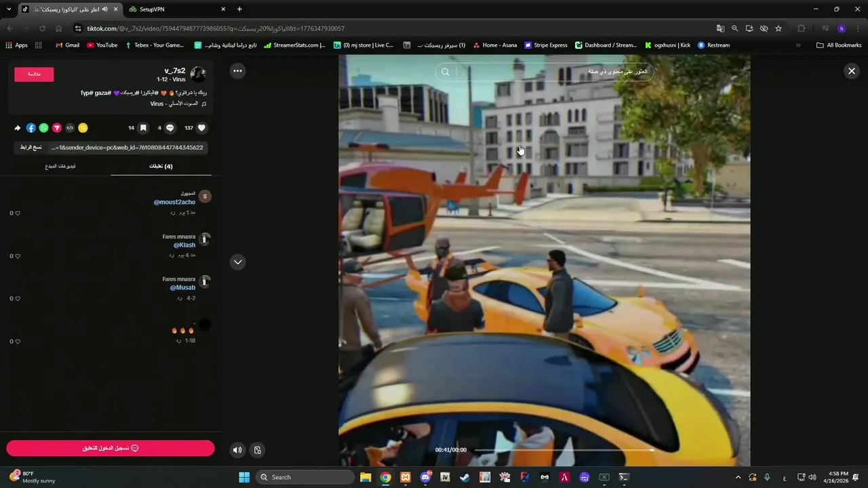Click the pink log in to comment button
The image size is (868, 488).
[x=111, y=448]
